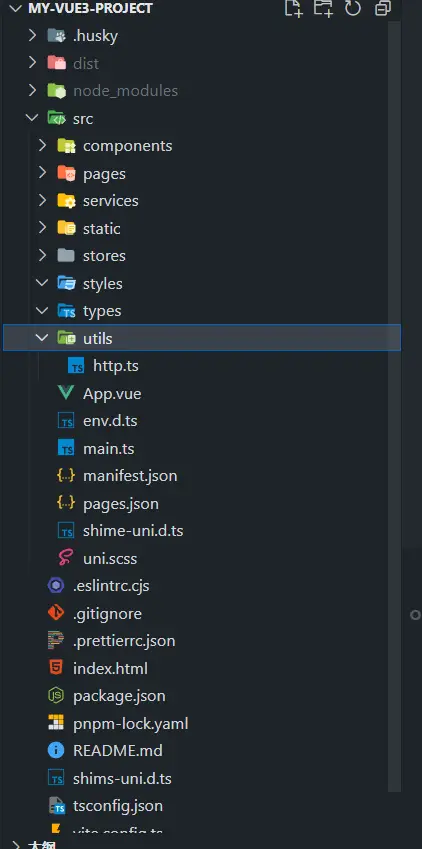Click the Vue logo icon beside App.vue
This screenshot has height=849, width=422.
click(66, 393)
